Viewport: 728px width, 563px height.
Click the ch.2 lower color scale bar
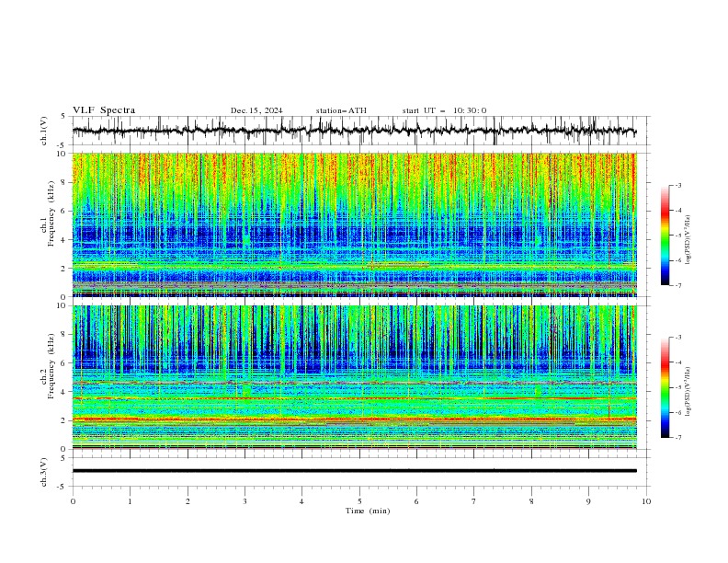click(665, 387)
